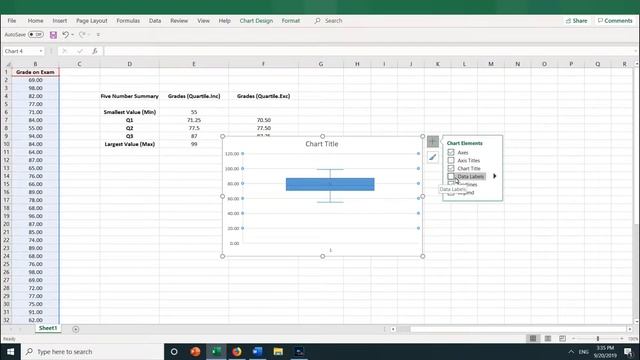
Task: Select column B header
Action: pyautogui.click(x=35, y=64)
